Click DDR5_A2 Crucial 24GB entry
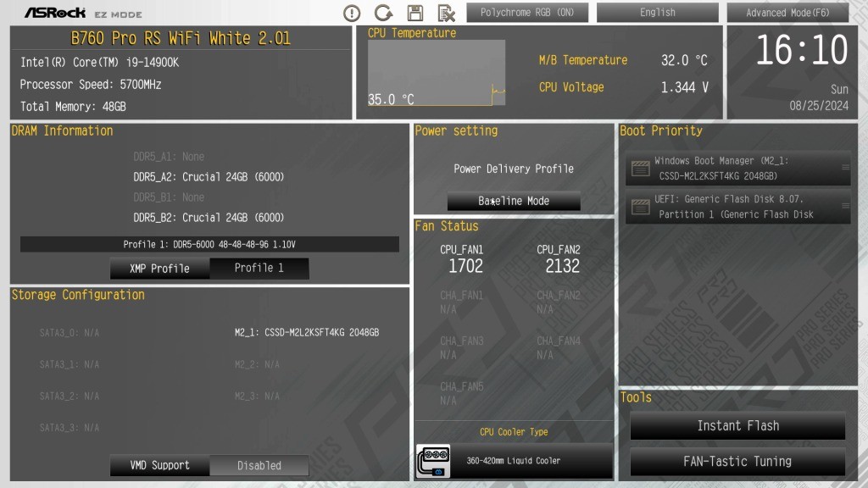Image resolution: width=868 pixels, height=488 pixels. point(209,177)
